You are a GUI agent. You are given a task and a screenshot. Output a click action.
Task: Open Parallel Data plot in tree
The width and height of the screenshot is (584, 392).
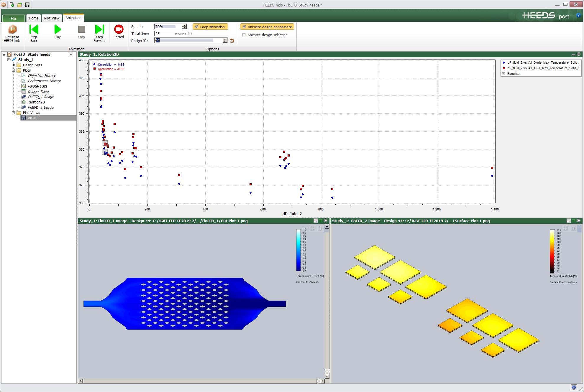tap(37, 86)
